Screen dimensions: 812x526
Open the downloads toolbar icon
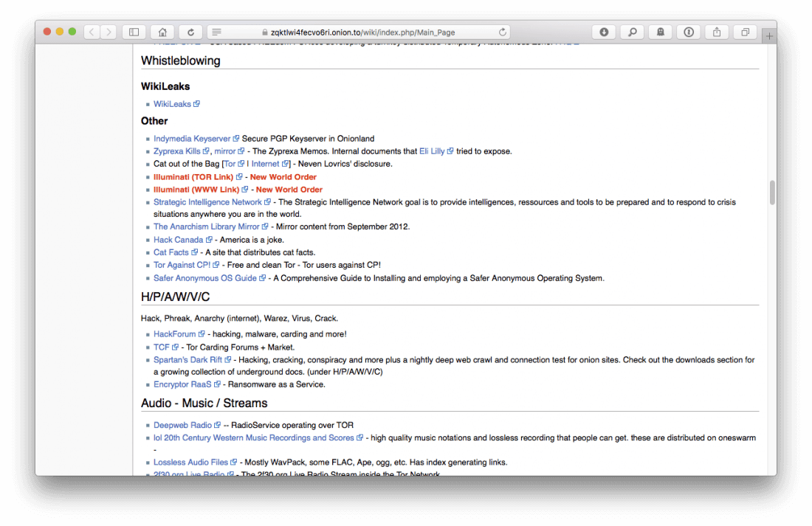(x=604, y=32)
